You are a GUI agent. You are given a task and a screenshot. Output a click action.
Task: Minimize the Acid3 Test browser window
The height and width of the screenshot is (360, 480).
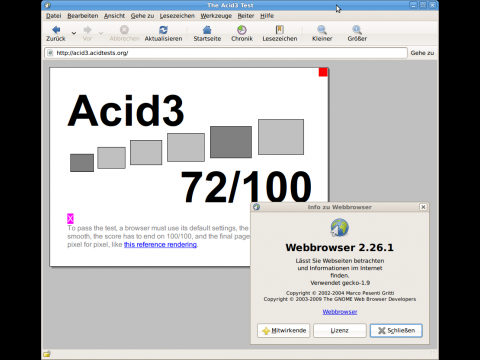413,5
